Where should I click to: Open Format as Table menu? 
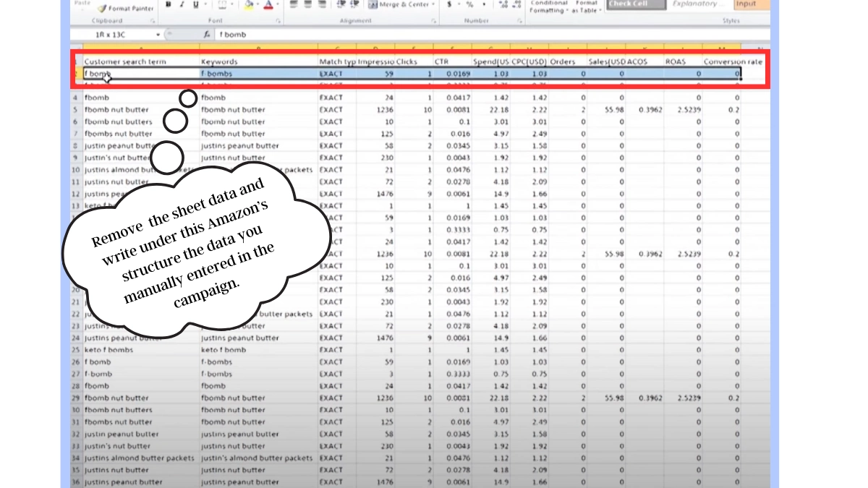point(587,7)
